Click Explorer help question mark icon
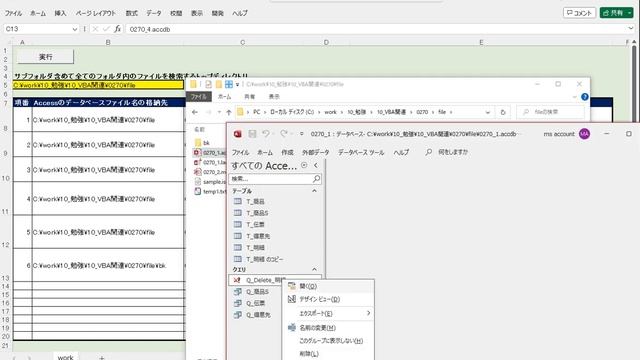Viewport: 640px width, 360px height. pos(584,97)
